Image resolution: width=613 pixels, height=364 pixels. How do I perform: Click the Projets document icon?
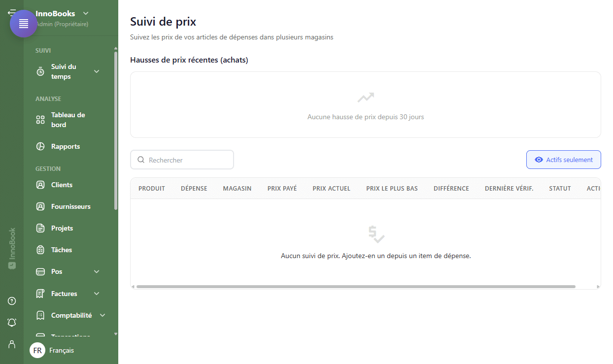pos(40,228)
